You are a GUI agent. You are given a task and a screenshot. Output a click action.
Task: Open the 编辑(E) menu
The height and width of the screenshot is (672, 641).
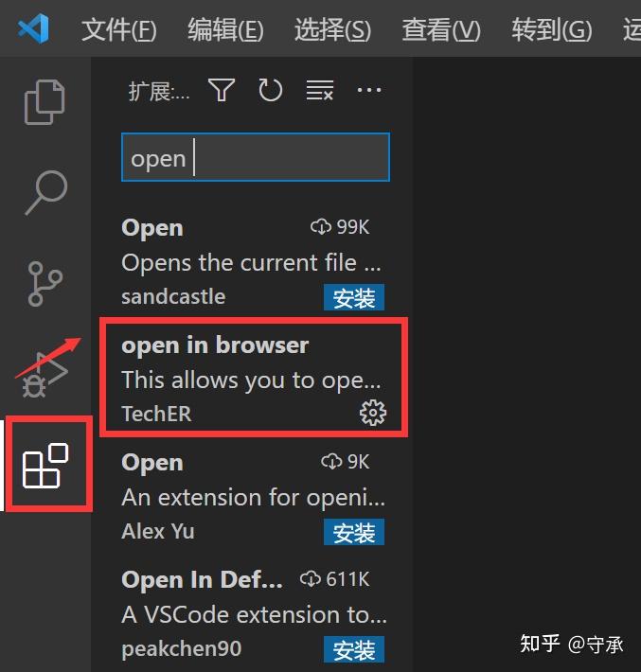click(x=225, y=30)
